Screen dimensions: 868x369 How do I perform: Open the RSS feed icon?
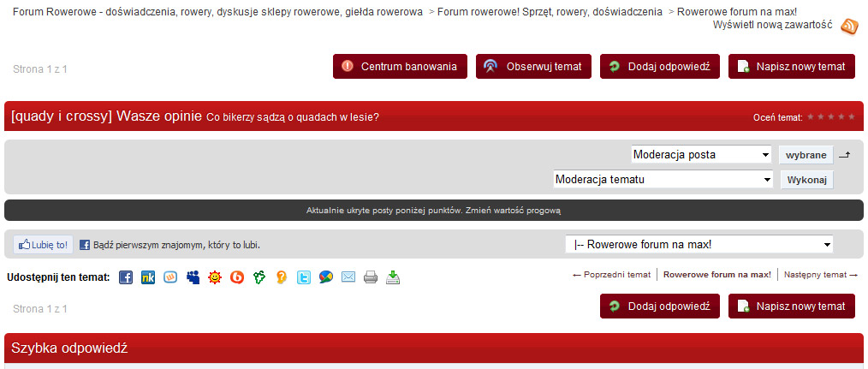[x=849, y=27]
